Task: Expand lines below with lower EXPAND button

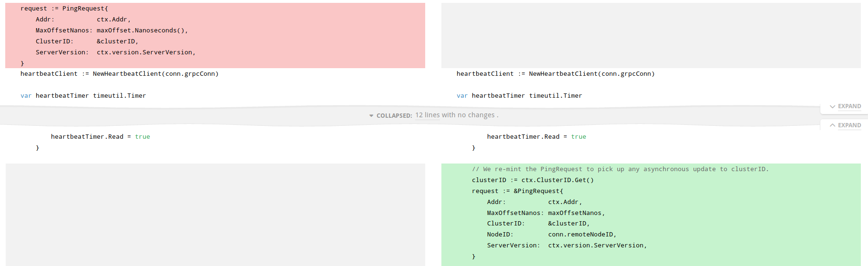Action: [x=849, y=125]
